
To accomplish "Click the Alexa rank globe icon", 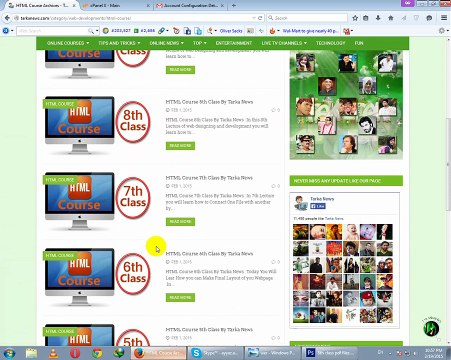I will coord(106,31).
